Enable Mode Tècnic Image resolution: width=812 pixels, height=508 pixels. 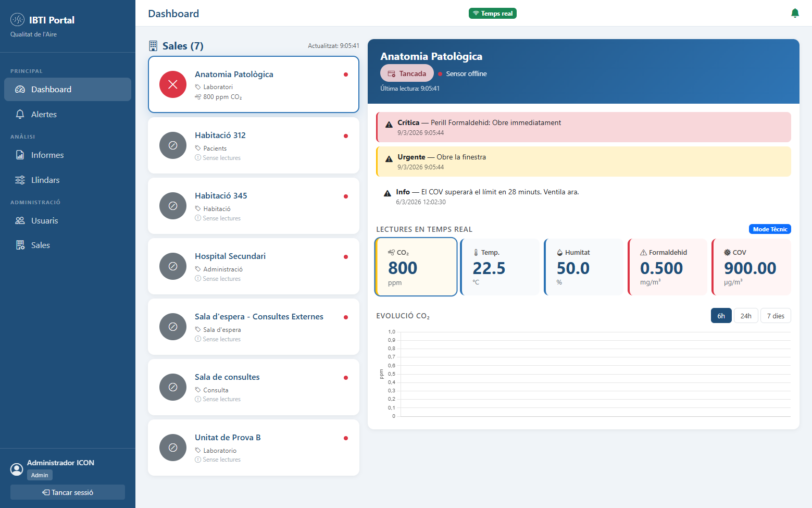(770, 229)
